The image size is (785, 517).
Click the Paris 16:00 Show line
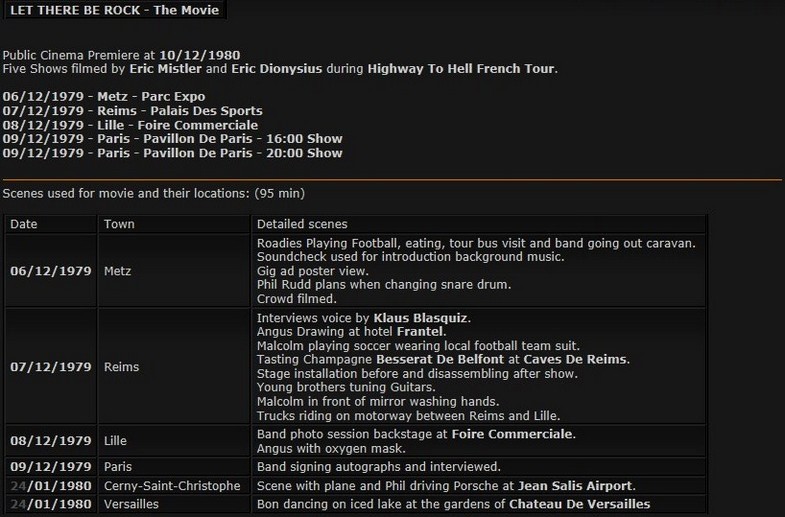[172, 139]
